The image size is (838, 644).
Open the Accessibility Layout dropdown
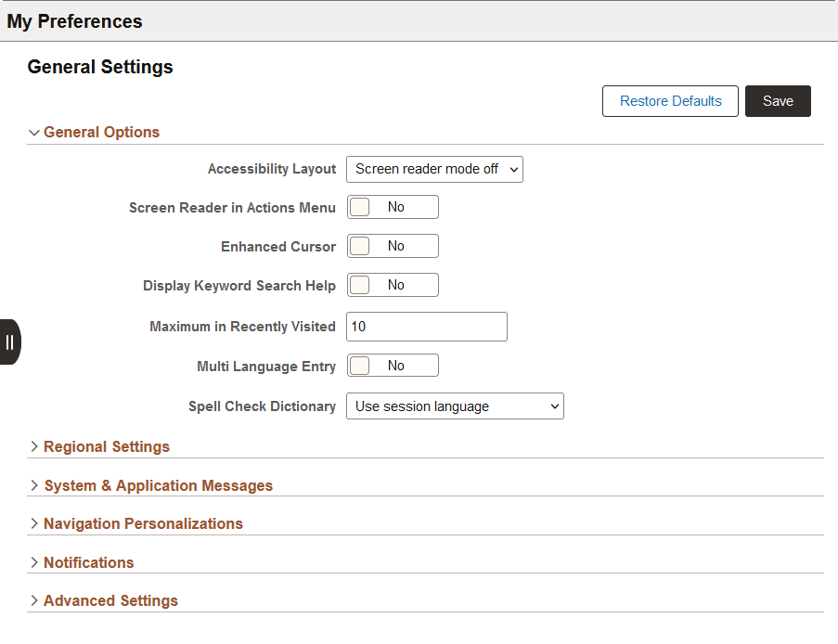pos(433,169)
